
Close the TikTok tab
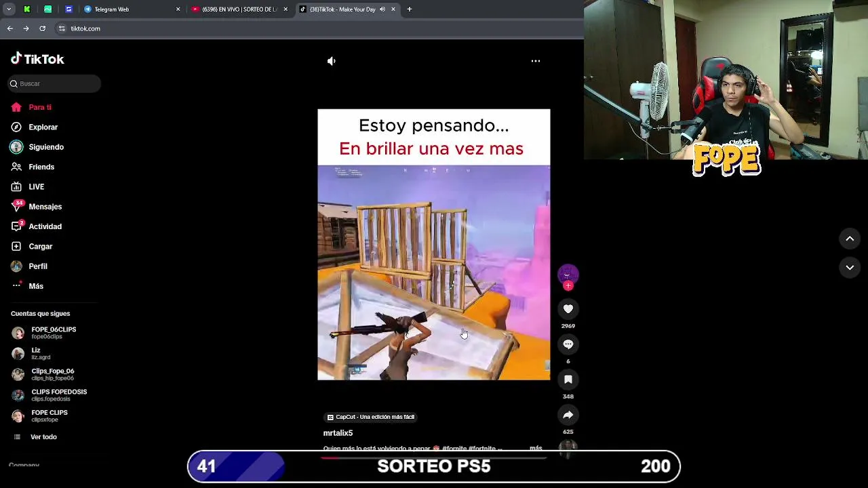[x=393, y=9]
